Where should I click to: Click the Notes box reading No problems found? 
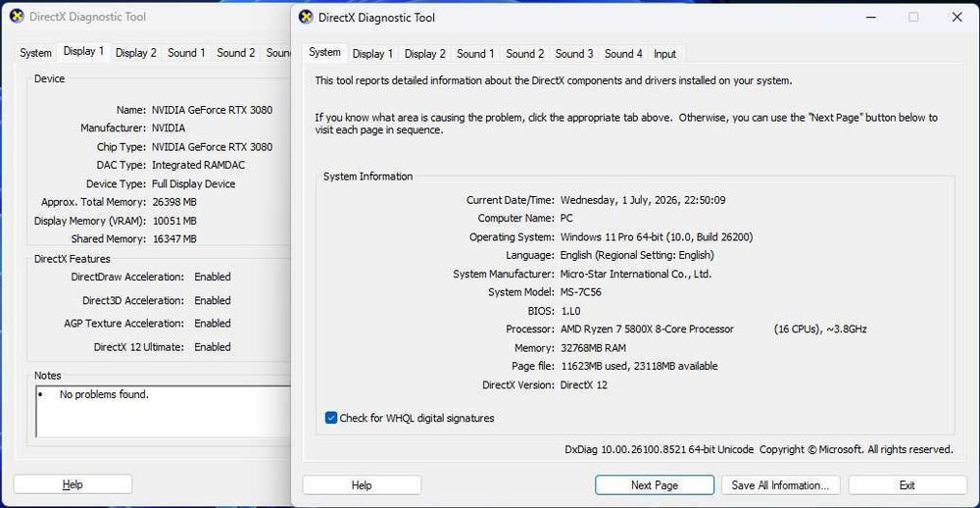point(164,411)
